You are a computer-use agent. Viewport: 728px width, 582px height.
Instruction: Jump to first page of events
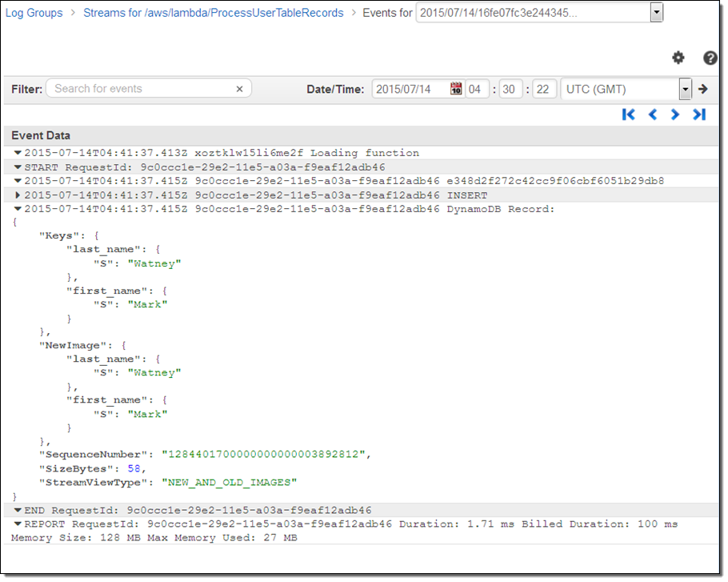tap(629, 114)
